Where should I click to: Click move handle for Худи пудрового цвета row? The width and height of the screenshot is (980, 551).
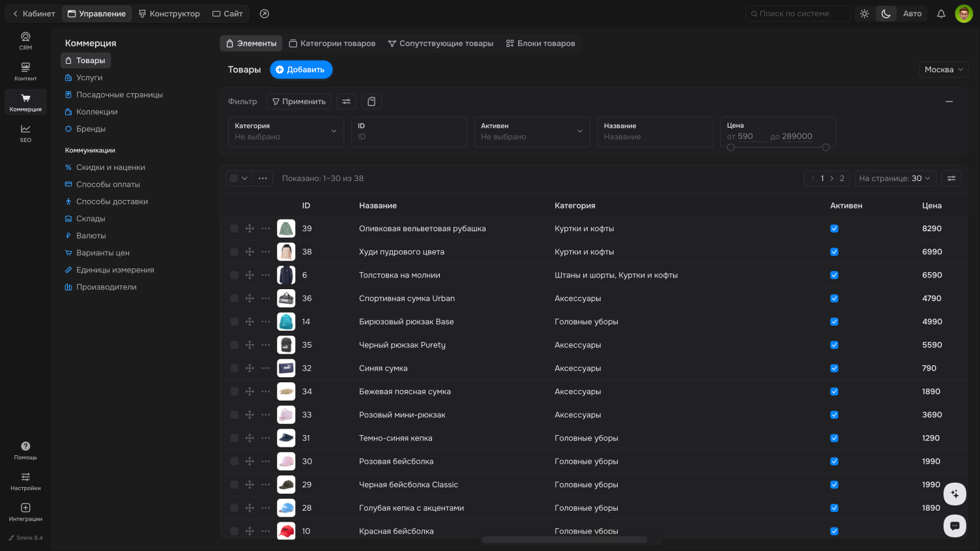click(x=250, y=252)
